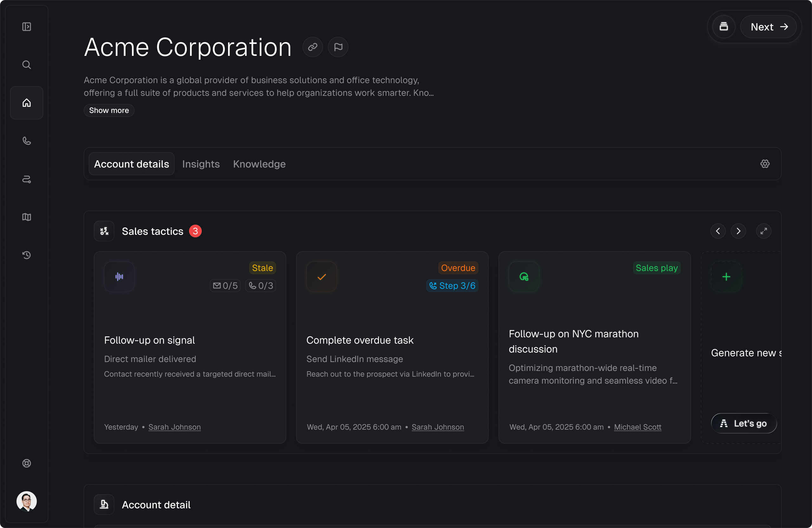This screenshot has height=528, width=812.
Task: Copy link icon next to Acme Corporation
Action: [312, 47]
